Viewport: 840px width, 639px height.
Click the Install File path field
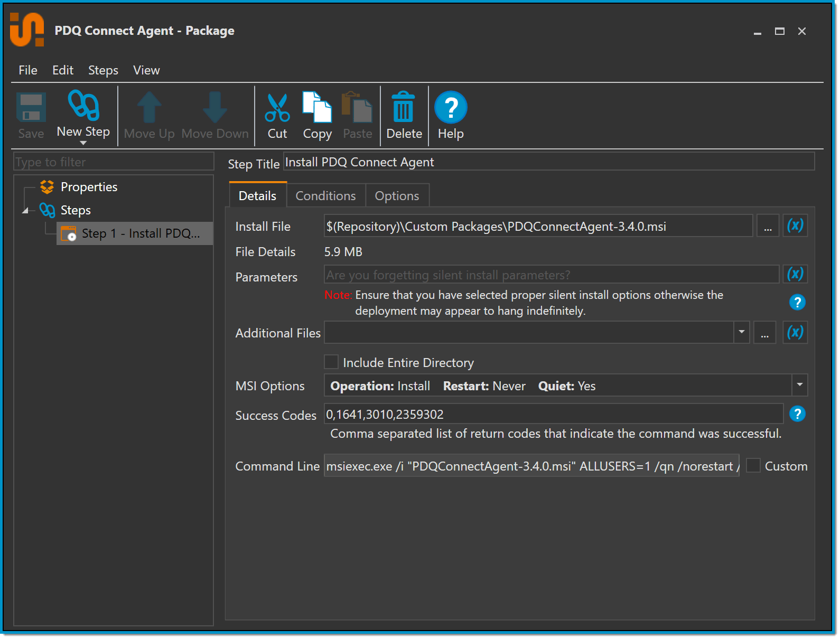click(x=538, y=226)
